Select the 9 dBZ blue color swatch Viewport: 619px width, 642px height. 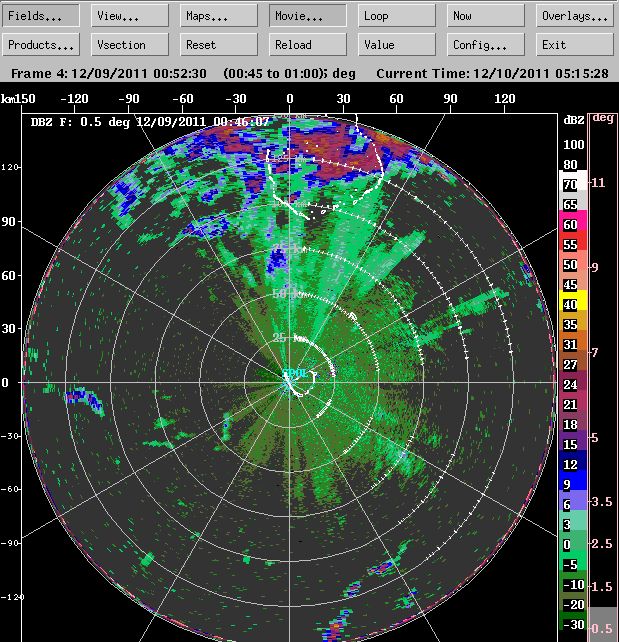tap(573, 481)
